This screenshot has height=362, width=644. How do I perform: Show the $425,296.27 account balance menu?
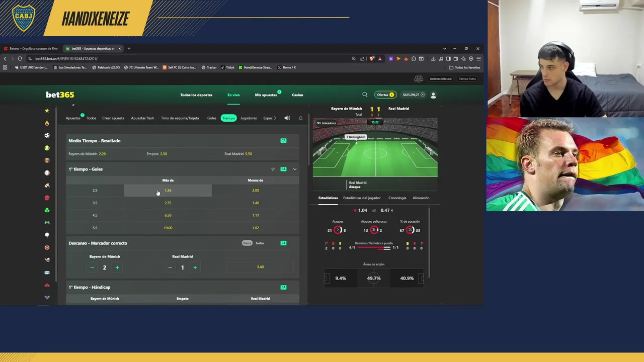pyautogui.click(x=414, y=95)
